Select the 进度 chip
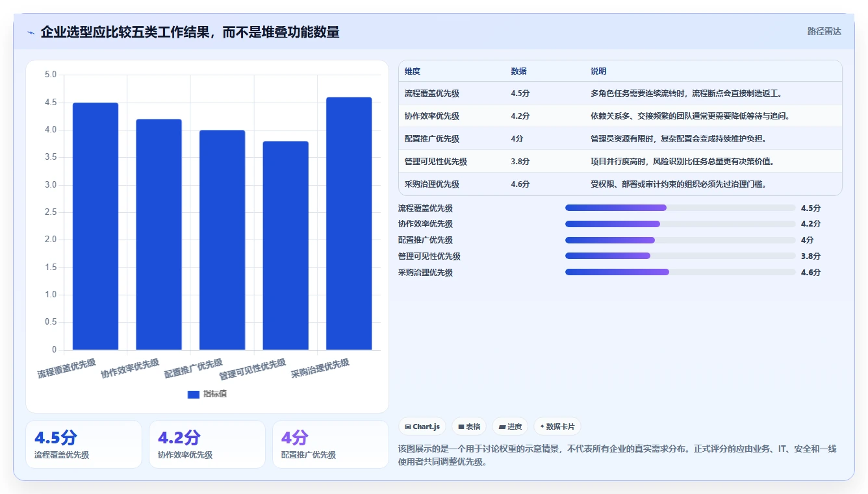Screen dimensions: 868x494 click(510, 426)
